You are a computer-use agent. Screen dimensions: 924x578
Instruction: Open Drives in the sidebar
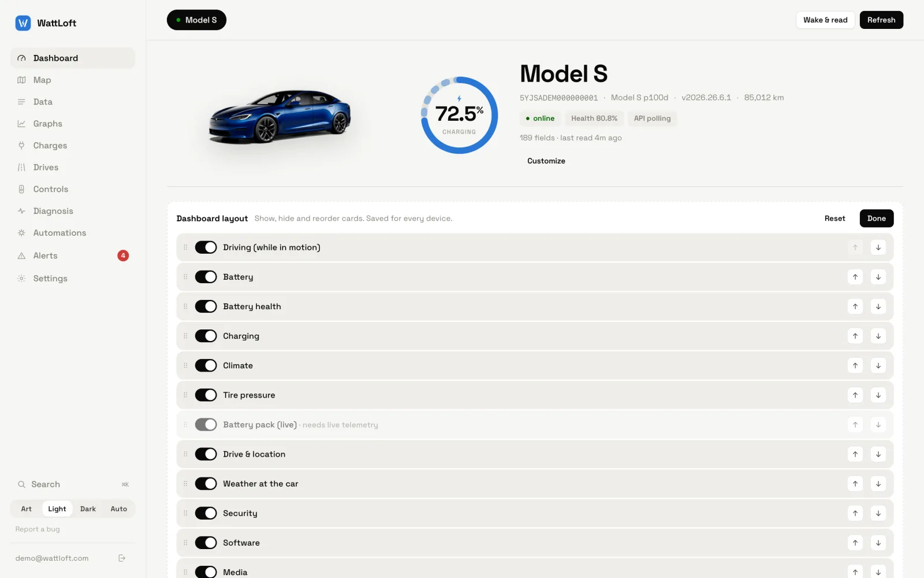tap(73, 168)
